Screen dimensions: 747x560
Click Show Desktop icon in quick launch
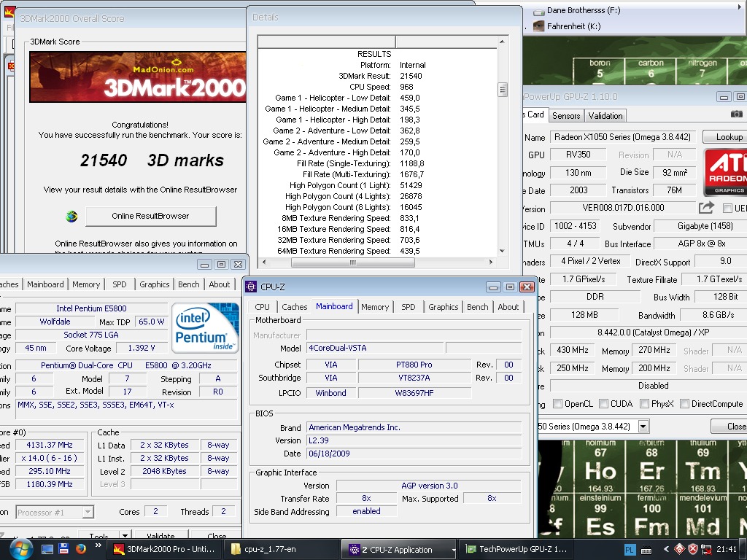coord(47,549)
